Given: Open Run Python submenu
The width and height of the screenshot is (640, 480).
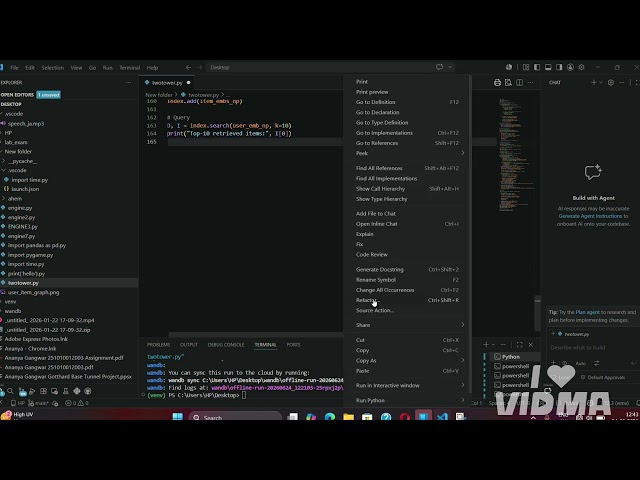Looking at the screenshot, I should pyautogui.click(x=407, y=400).
